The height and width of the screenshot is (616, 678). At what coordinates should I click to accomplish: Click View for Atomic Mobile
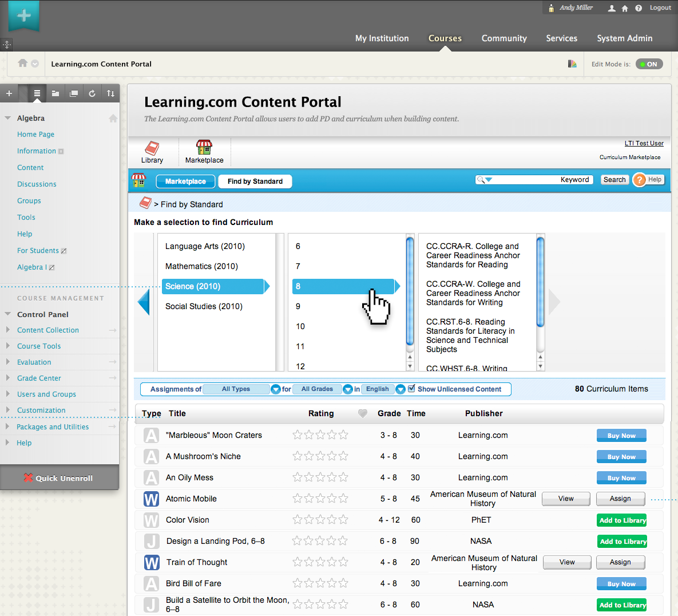566,499
